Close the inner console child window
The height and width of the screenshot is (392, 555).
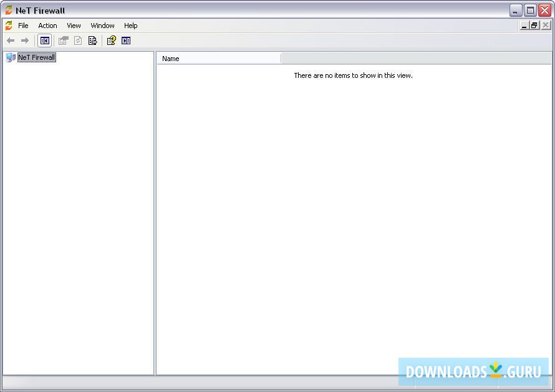pos(546,26)
